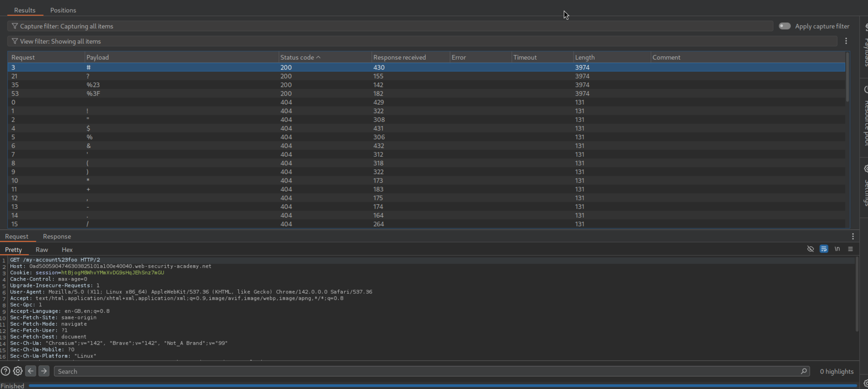Select the Hex view of the request
868x389 pixels.
[x=67, y=249]
